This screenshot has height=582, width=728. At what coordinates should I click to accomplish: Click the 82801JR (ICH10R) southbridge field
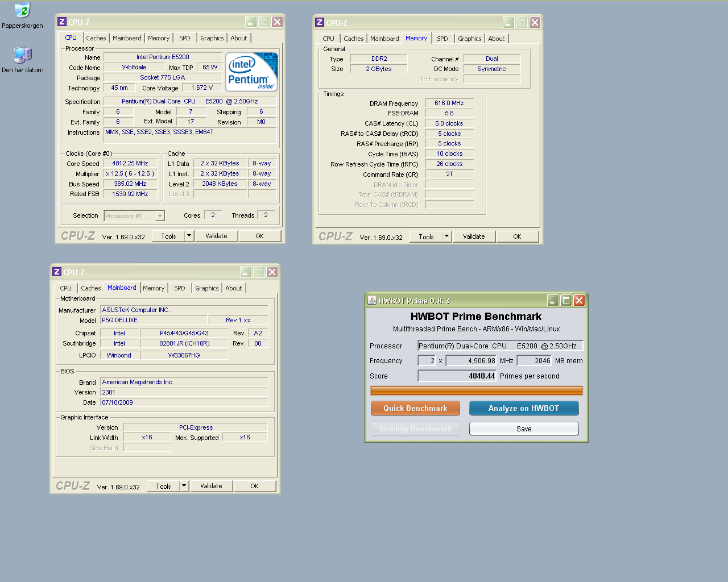[184, 343]
